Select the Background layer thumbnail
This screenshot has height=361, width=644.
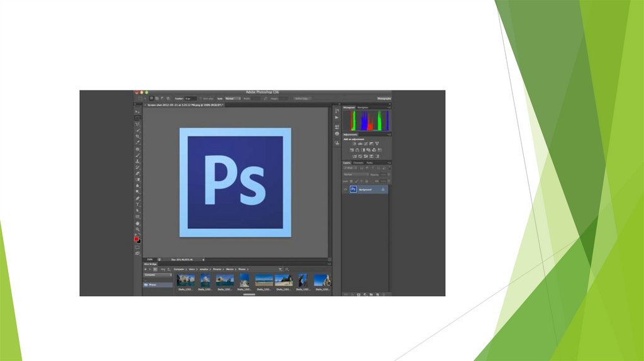click(353, 189)
